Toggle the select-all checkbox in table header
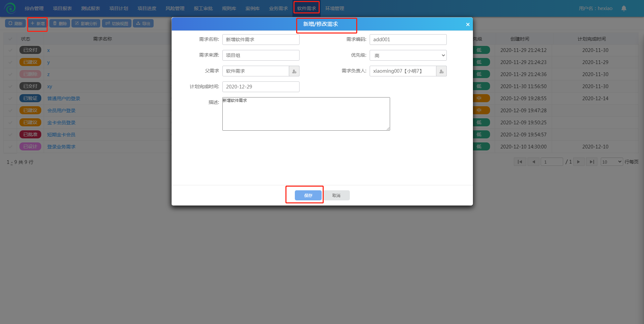This screenshot has width=644, height=324. pyautogui.click(x=10, y=39)
